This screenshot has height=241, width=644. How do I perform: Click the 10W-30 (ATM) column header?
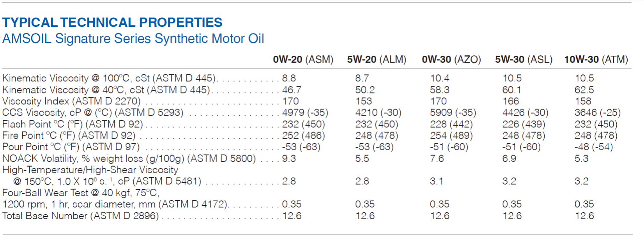pyautogui.click(x=596, y=60)
